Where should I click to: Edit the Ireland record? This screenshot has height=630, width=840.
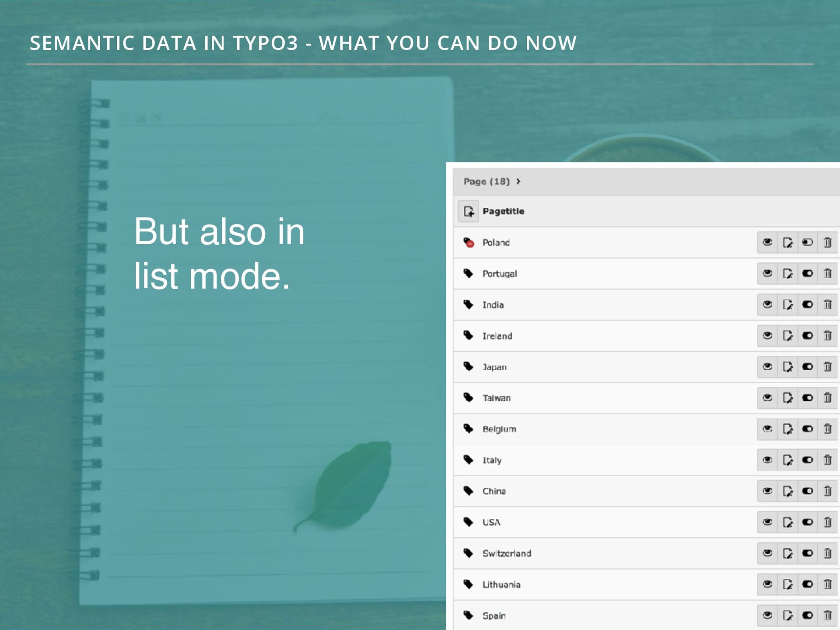click(787, 336)
